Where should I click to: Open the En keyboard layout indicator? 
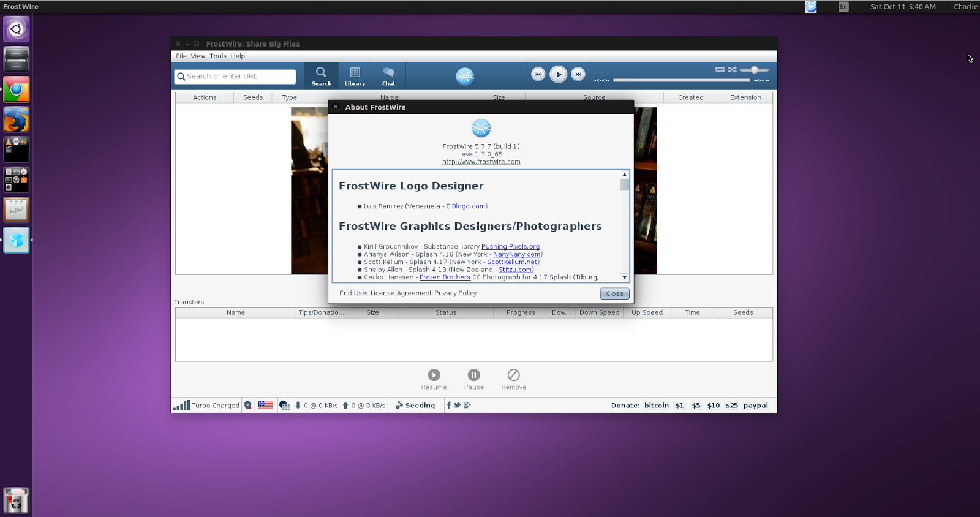tap(843, 7)
